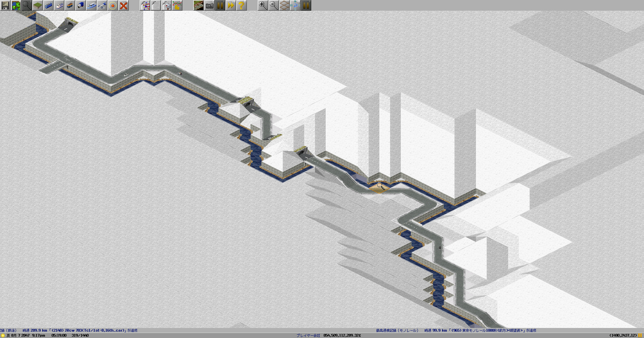Open the line management window
Screen dimensions: 644x338
(145, 5)
